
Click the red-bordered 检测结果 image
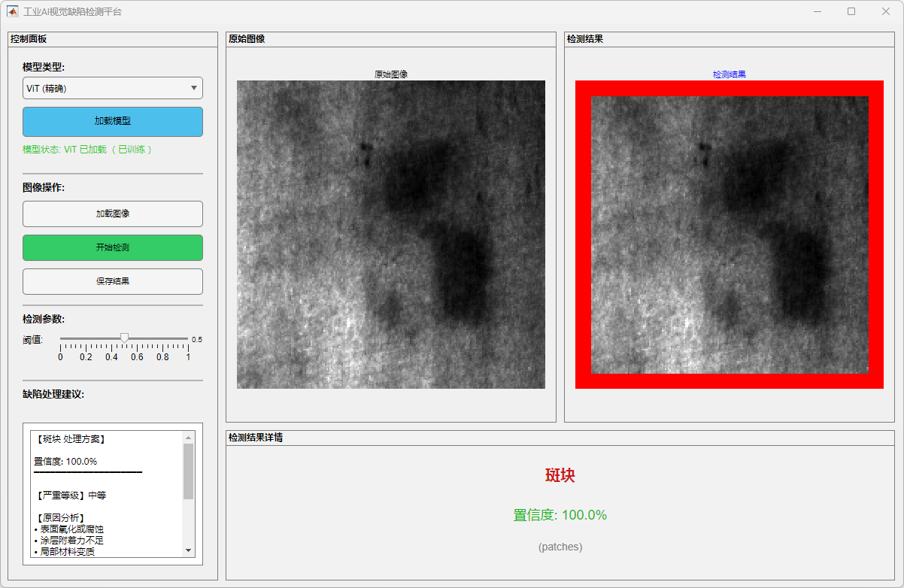(730, 235)
